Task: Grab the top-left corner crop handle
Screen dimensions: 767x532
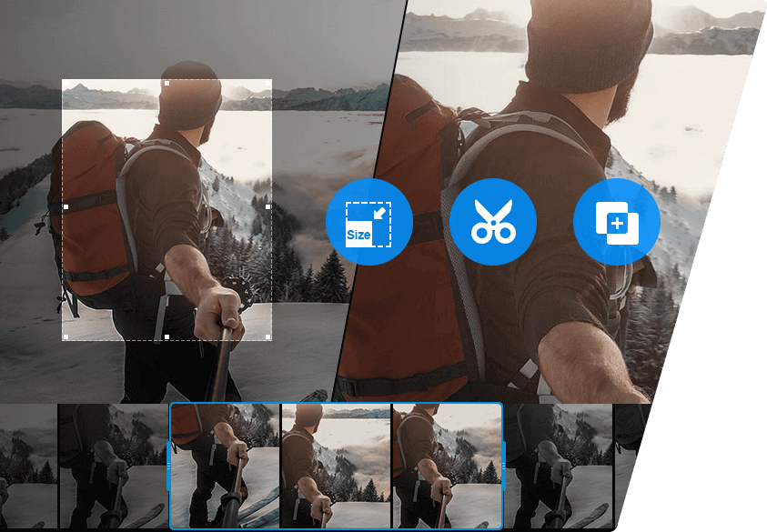Action: 66,83
